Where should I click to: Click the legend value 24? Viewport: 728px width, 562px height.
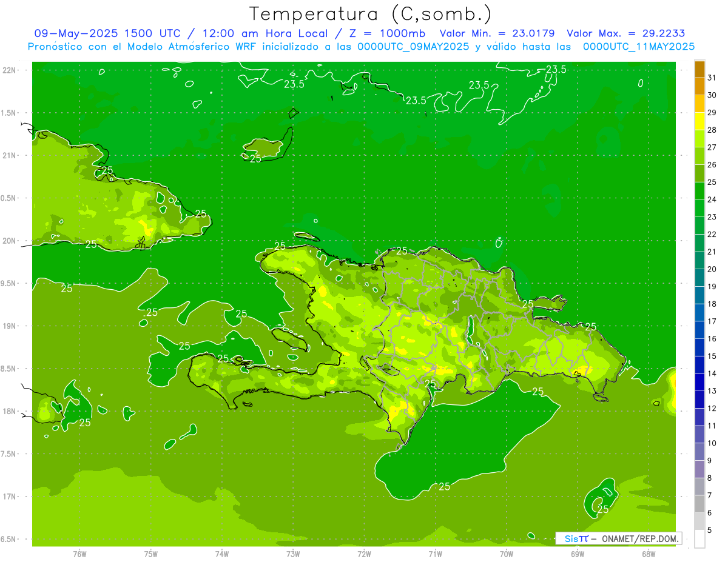pos(712,199)
